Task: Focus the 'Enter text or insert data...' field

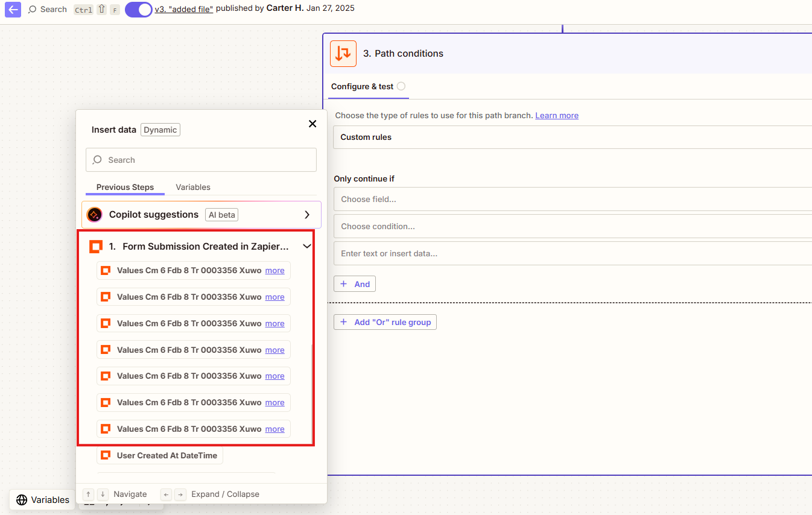Action: point(573,253)
